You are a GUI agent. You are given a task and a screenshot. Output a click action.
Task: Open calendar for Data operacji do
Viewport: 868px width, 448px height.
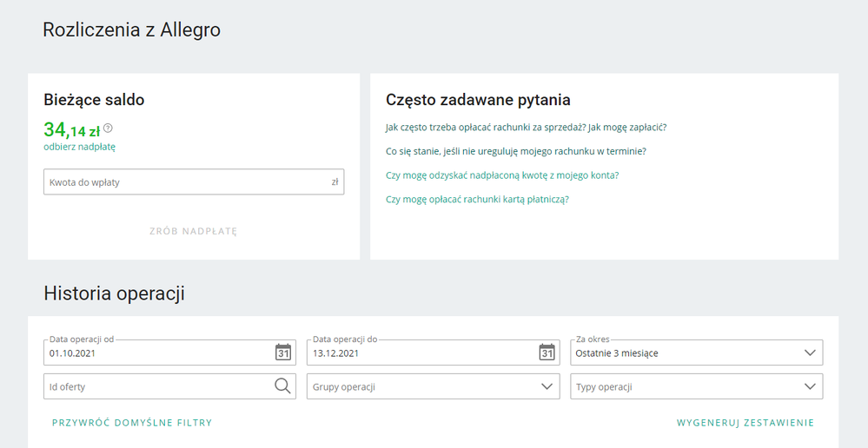pos(547,352)
